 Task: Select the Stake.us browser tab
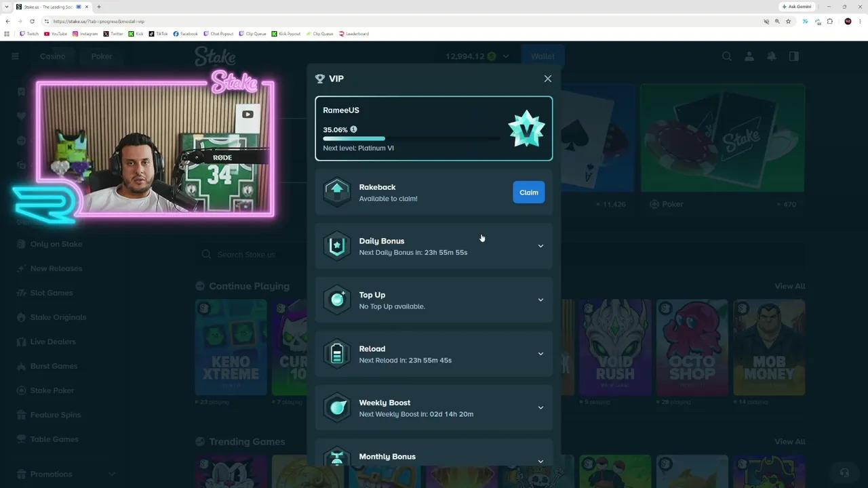pos(52,7)
